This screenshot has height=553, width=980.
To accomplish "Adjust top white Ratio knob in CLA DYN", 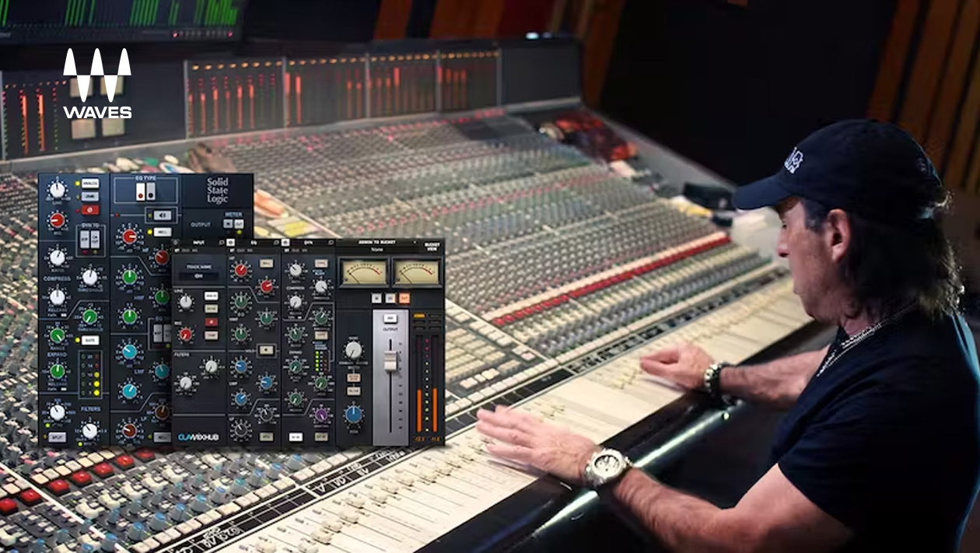I will 296,270.
